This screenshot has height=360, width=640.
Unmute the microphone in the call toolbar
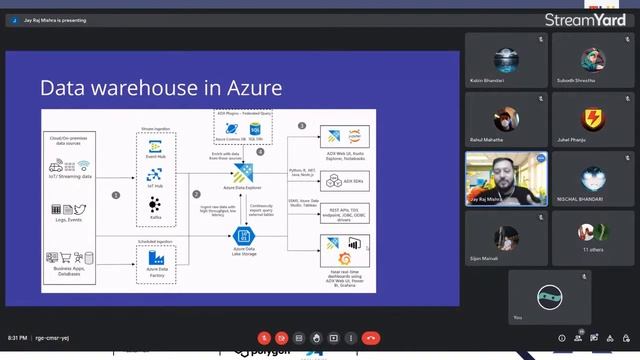click(264, 338)
